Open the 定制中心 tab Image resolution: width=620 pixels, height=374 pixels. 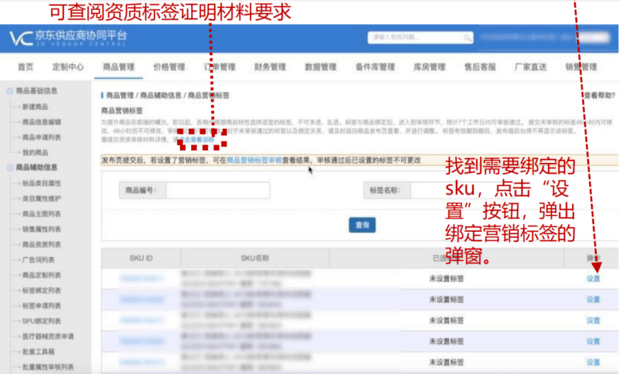coord(68,67)
